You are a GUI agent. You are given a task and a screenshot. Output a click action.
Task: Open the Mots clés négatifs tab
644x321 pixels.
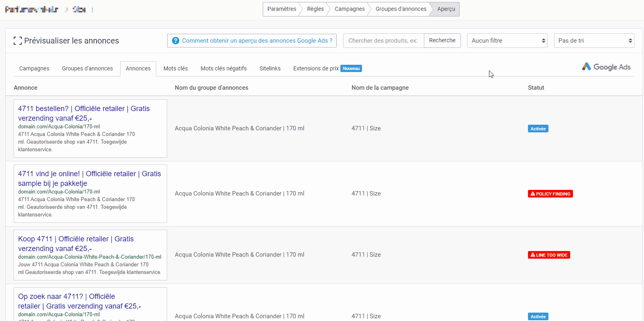click(224, 68)
